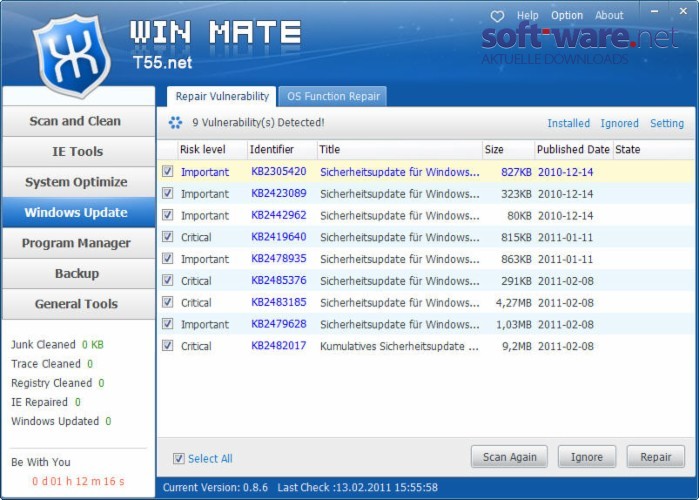Uncheck the KB2419640 update checkbox
The image size is (699, 500).
coord(168,236)
